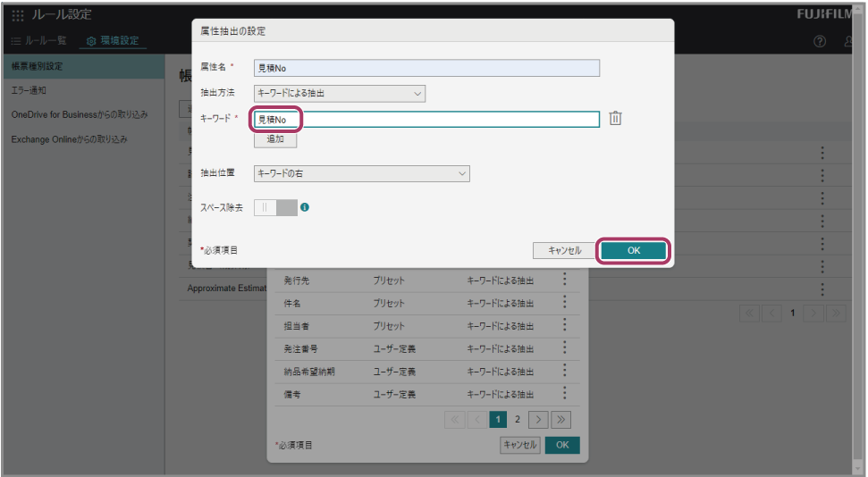
Task: Go to next page in attribute list
Action: [538, 420]
